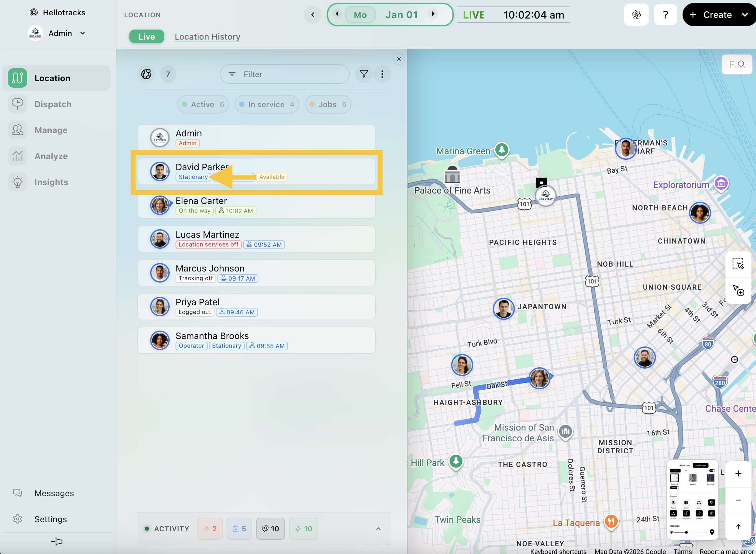Zoom in on the map

(x=738, y=473)
